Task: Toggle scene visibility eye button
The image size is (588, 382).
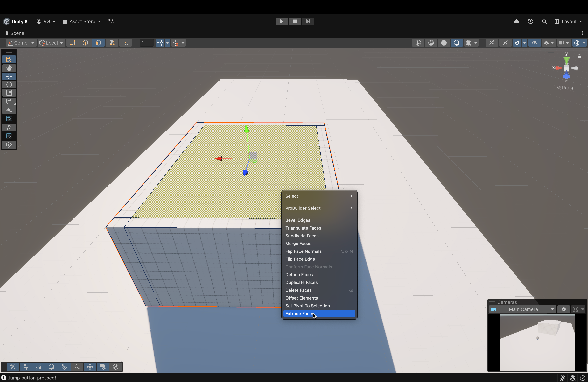Action: point(535,43)
